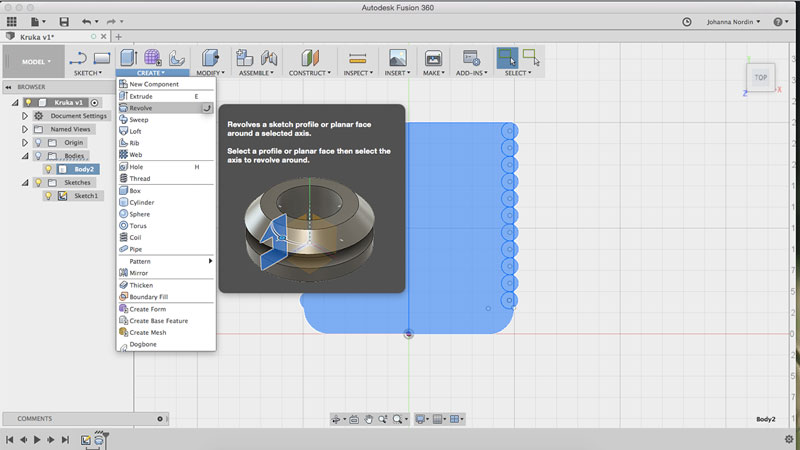Viewport: 800px width, 450px height.
Task: Choose Extrude in the Create menu
Action: coord(142,96)
